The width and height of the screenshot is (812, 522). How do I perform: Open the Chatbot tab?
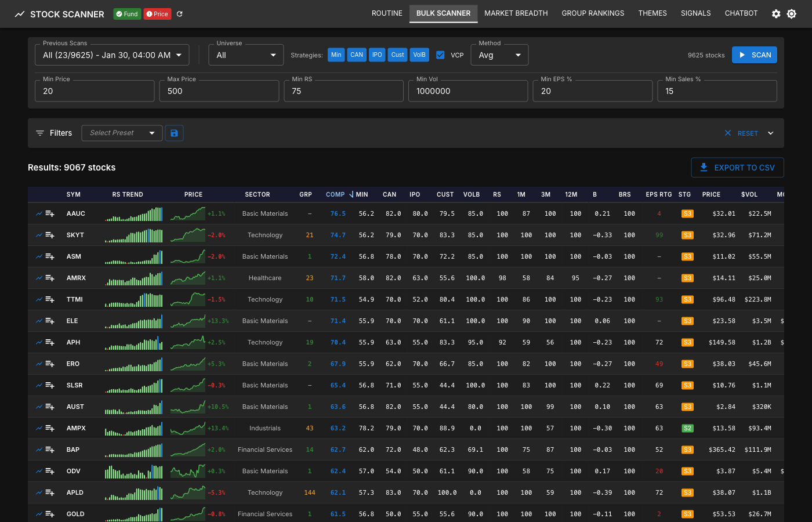(x=741, y=13)
